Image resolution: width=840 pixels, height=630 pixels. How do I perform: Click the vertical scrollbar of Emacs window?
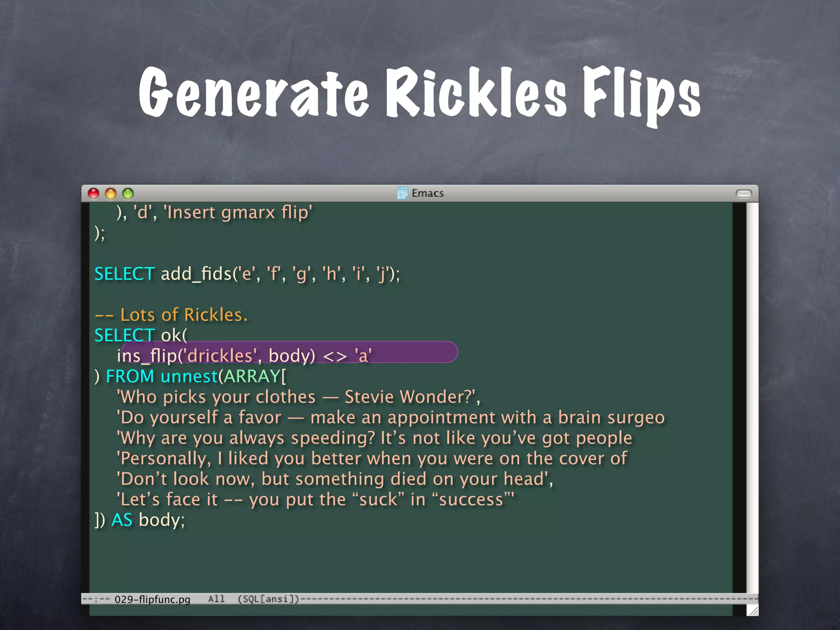(x=752, y=397)
